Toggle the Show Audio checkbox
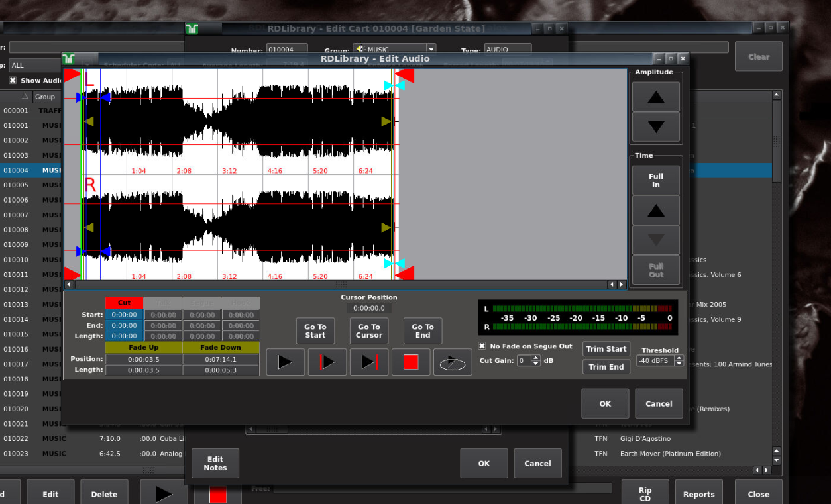The width and height of the screenshot is (831, 504). [x=12, y=80]
